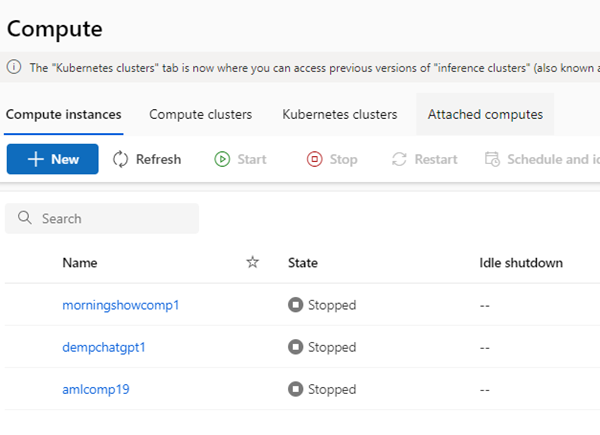Click the Stopped status icon for amlcomp19
Viewport: 600px width, 435px height.
(x=295, y=389)
